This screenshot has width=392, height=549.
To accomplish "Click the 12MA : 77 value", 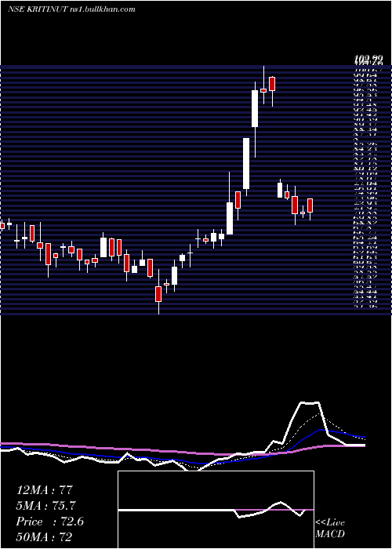I will pos(45,490).
